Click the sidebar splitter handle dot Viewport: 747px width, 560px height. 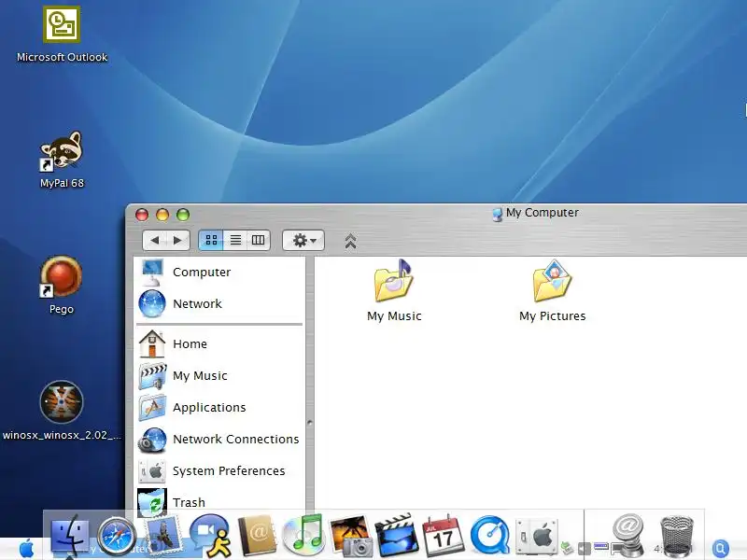click(x=310, y=423)
